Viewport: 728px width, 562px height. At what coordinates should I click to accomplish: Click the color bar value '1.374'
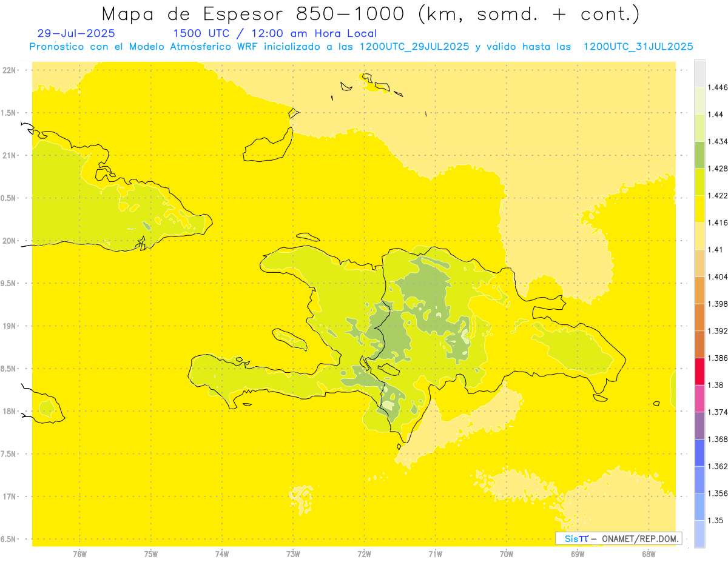(718, 412)
